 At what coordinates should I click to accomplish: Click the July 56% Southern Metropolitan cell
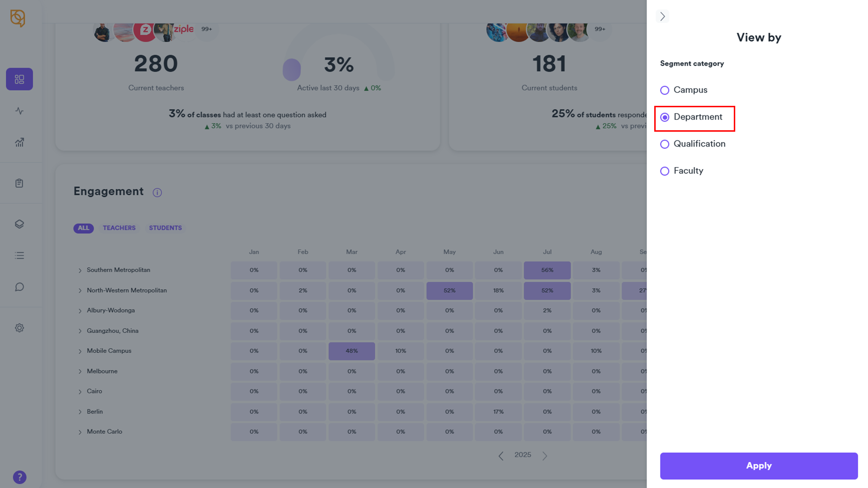[547, 270]
